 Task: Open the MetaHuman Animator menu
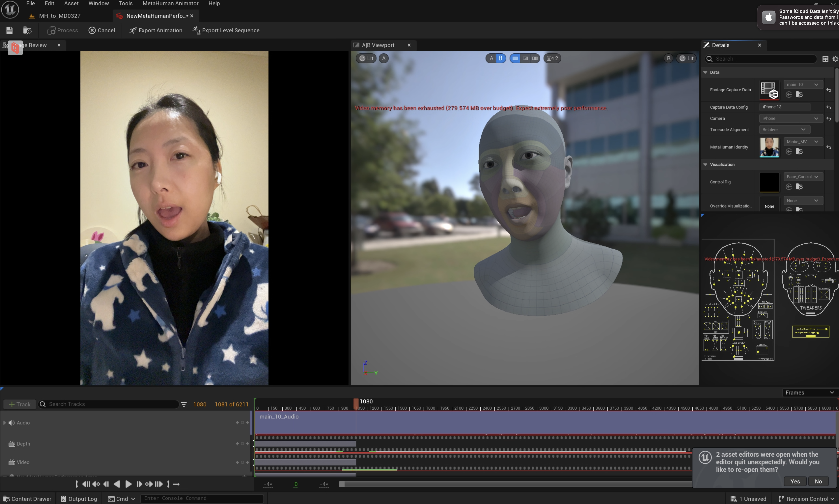point(170,3)
